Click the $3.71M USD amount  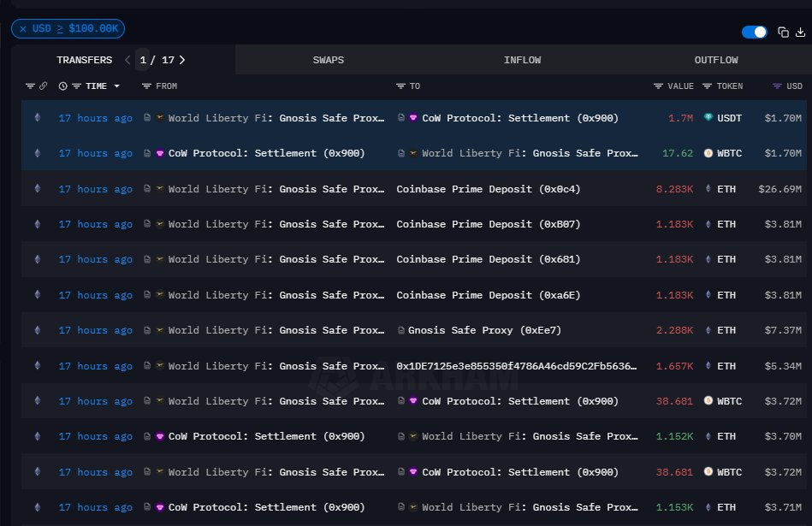coord(783,507)
